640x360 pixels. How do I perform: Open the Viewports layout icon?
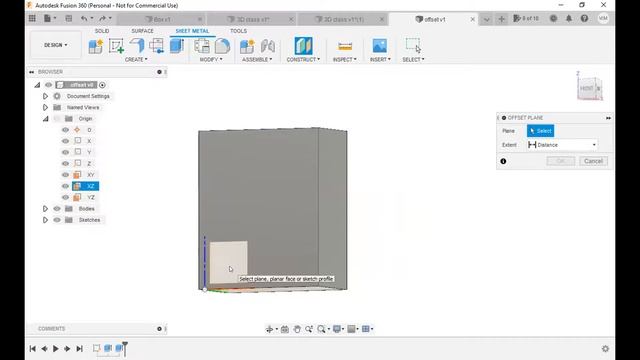click(x=366, y=329)
